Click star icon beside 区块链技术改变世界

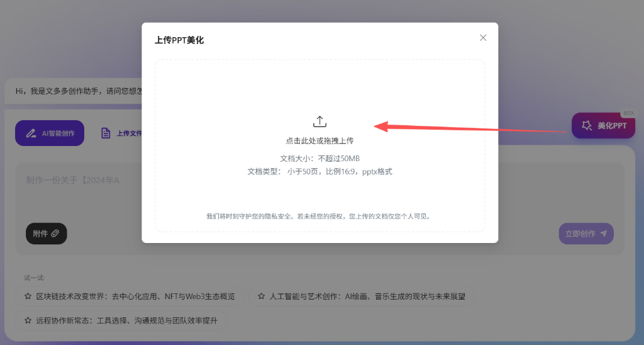point(28,296)
